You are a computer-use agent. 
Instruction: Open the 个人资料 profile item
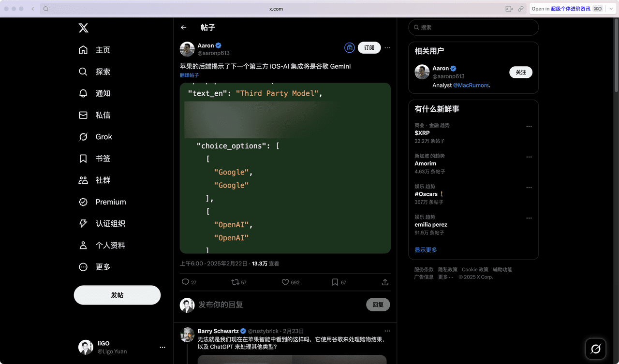point(102,246)
